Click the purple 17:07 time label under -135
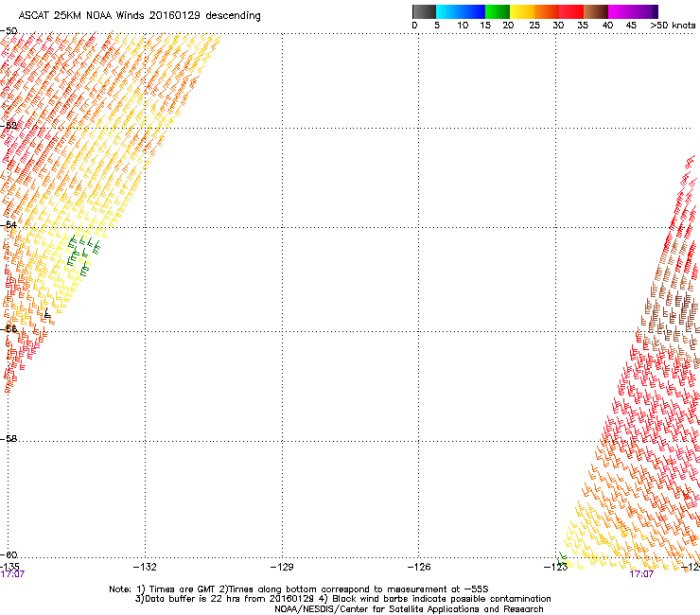The image size is (700, 615). tap(12, 574)
